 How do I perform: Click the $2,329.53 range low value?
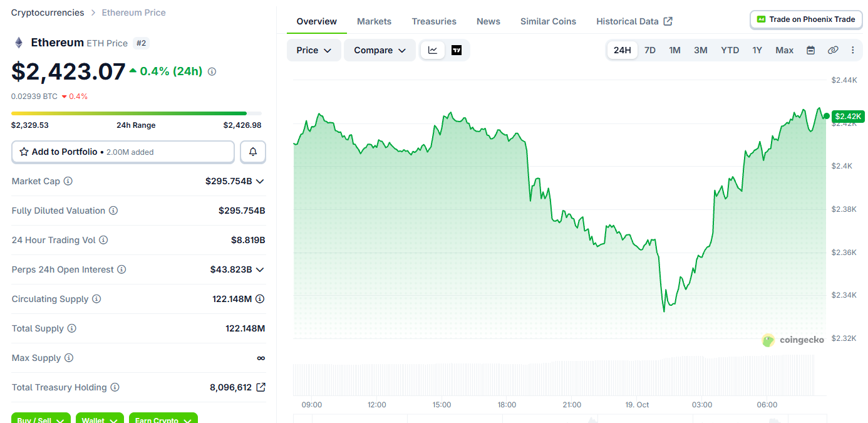click(x=30, y=125)
